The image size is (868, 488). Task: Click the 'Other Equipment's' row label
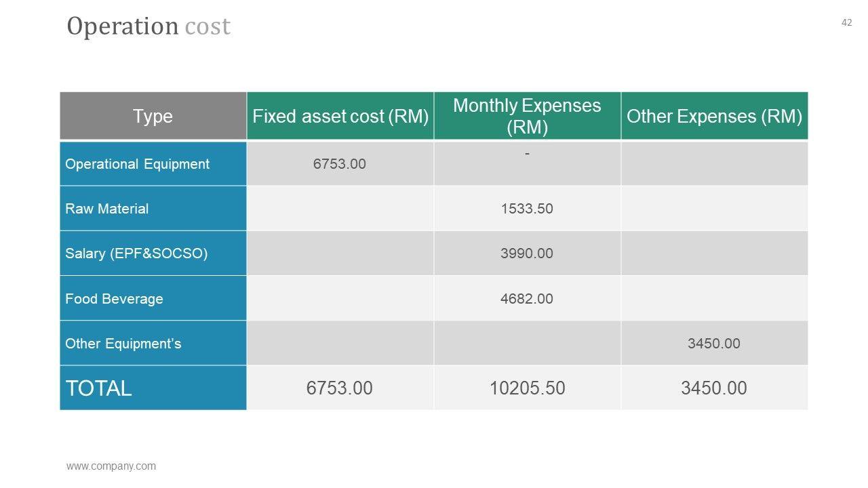tap(123, 344)
